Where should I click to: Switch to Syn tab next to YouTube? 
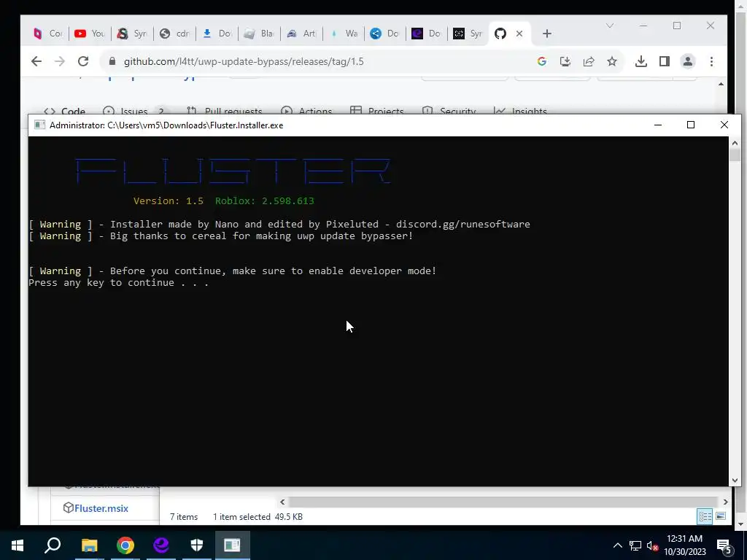133,34
